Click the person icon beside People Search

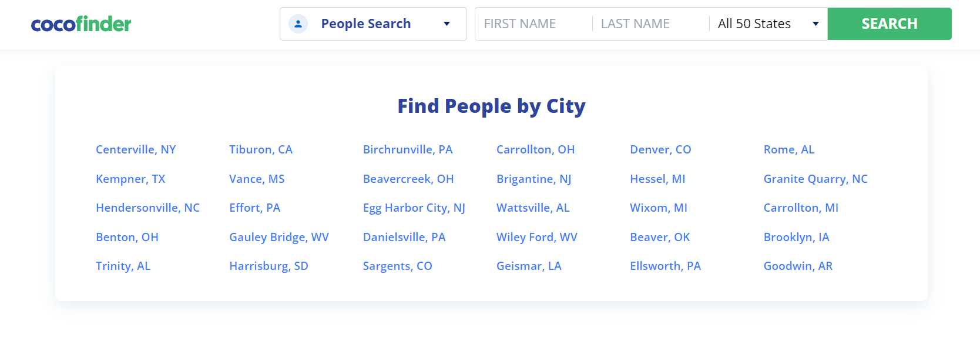298,24
